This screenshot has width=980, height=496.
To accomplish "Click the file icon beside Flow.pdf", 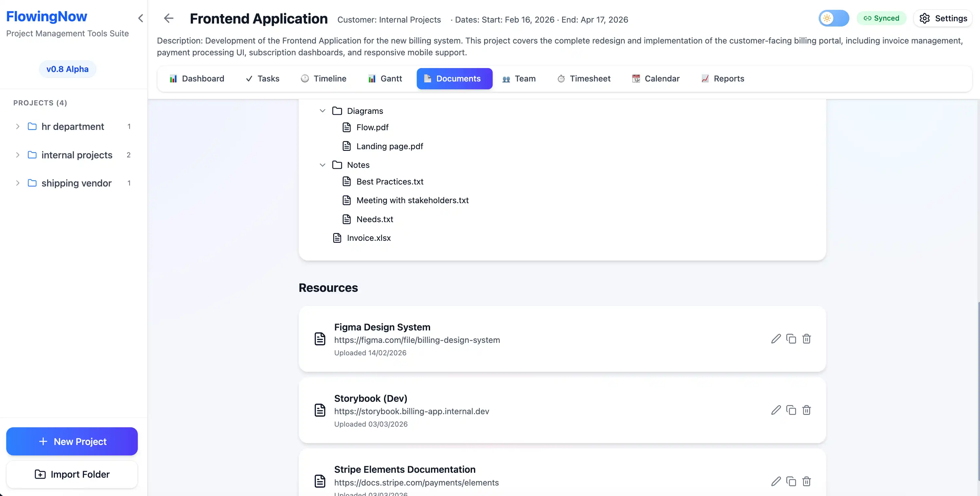I will pos(347,127).
